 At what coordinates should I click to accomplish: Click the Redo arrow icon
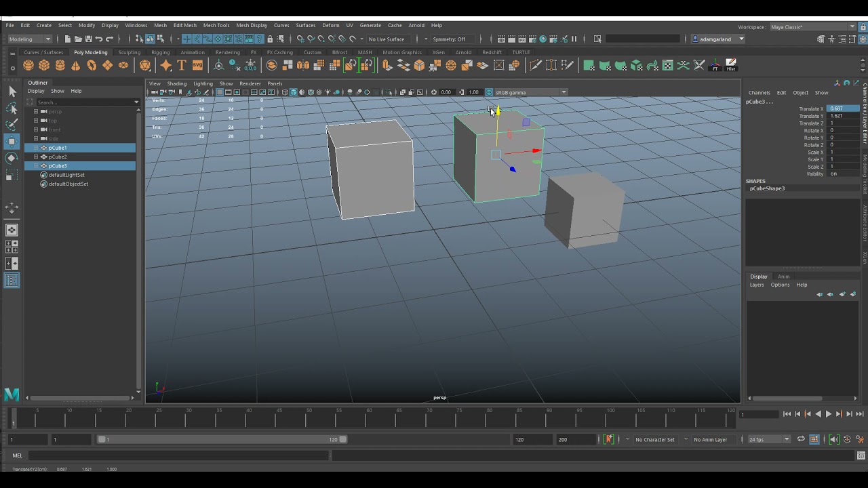109,39
